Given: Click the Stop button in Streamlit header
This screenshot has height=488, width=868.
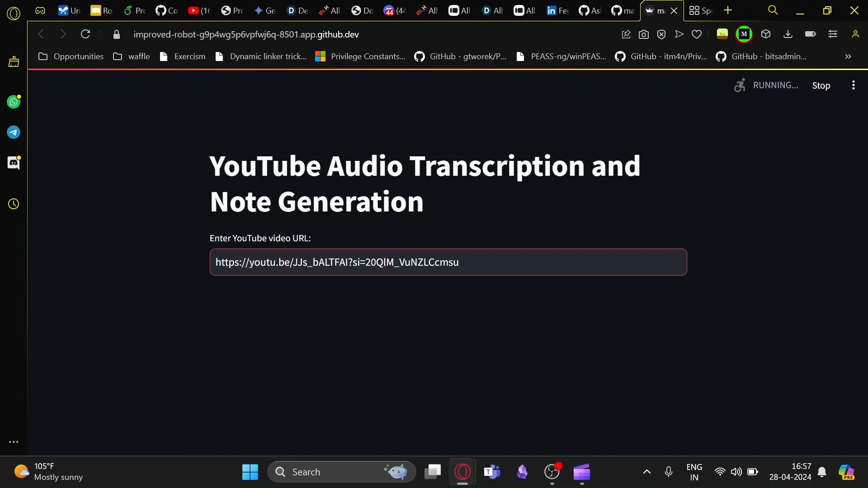Looking at the screenshot, I should pyautogui.click(x=821, y=85).
